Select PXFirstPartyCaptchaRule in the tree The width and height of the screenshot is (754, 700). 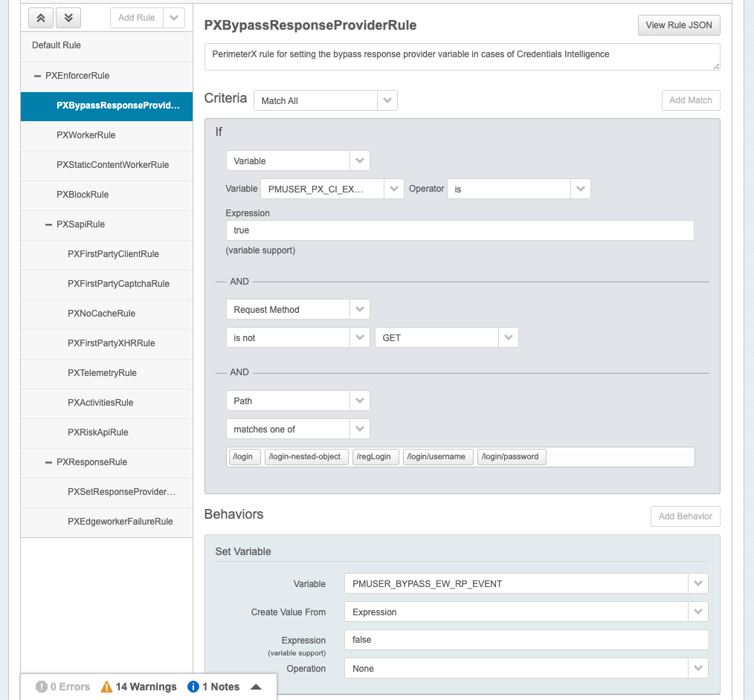pyautogui.click(x=106, y=284)
